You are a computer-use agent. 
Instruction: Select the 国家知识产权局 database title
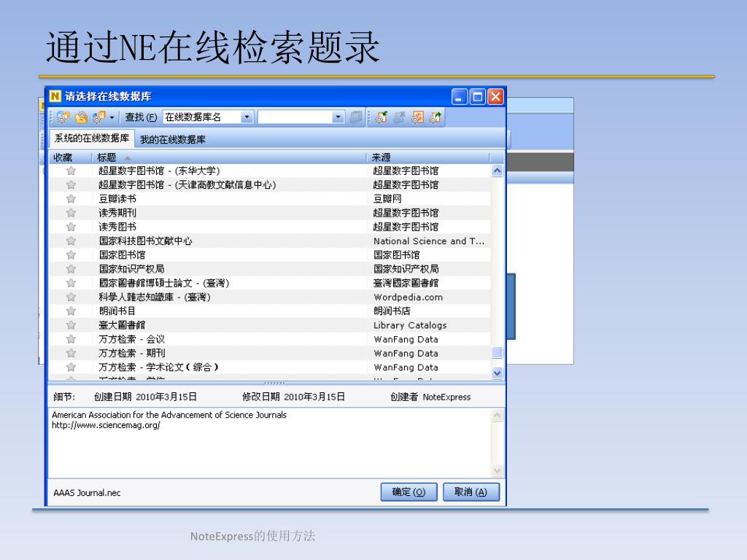click(x=131, y=269)
